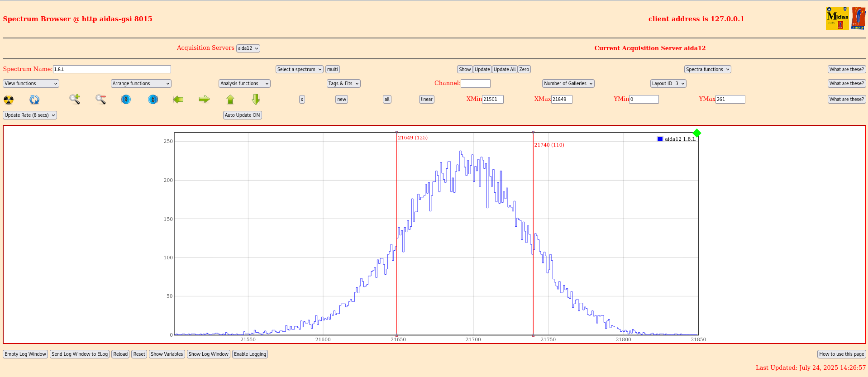Shift spectrum right with green right arrow
This screenshot has height=377, width=868.
coord(204,99)
